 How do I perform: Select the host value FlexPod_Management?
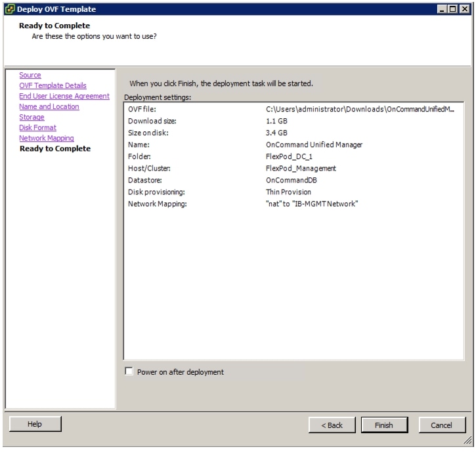click(x=301, y=169)
